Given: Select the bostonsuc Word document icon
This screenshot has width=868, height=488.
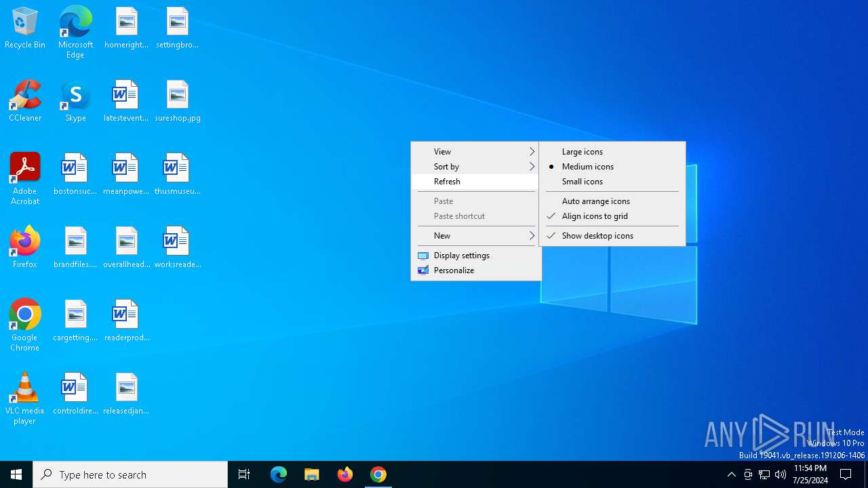Looking at the screenshot, I should point(75,175).
